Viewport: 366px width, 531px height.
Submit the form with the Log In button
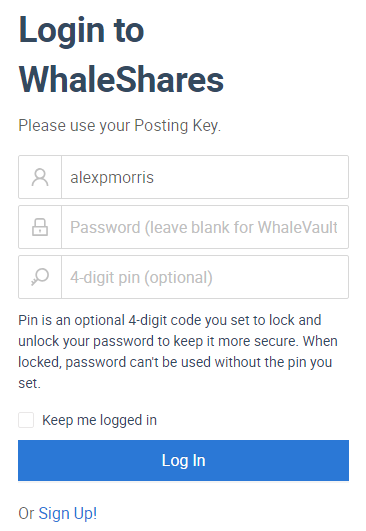click(183, 461)
